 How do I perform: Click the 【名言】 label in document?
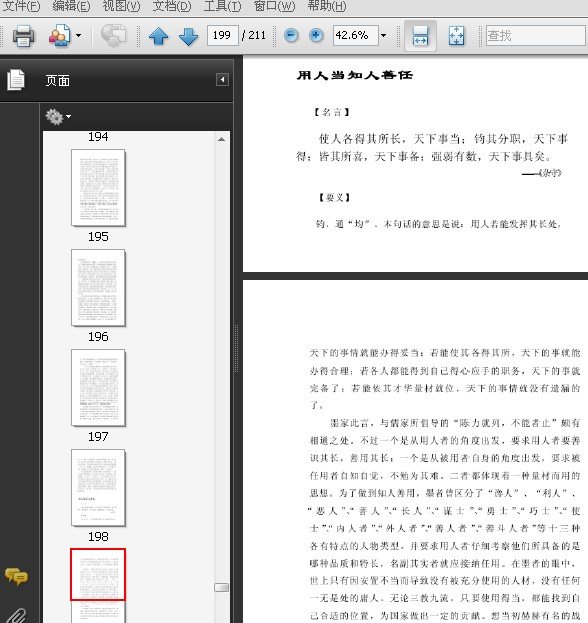pyautogui.click(x=331, y=112)
